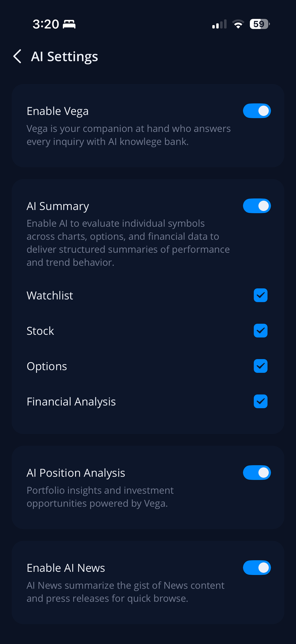The width and height of the screenshot is (296, 644).
Task: Tap the cellular signal bars icon
Action: click(219, 24)
